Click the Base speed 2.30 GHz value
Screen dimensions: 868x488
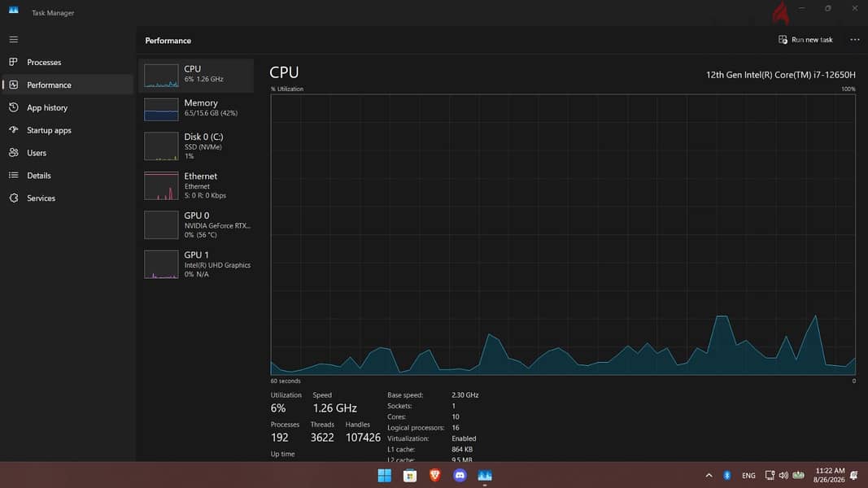[465, 395]
